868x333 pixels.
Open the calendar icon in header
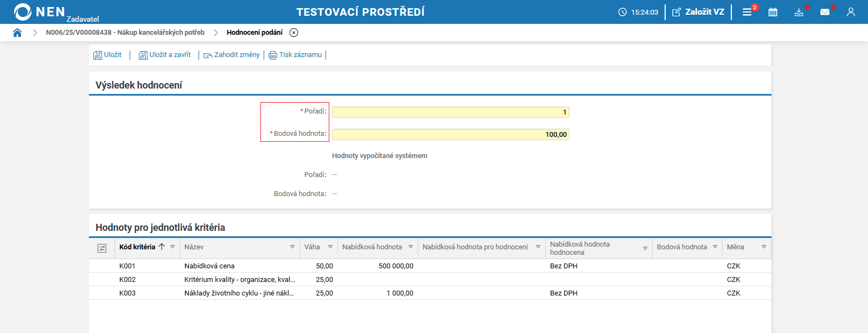click(773, 12)
